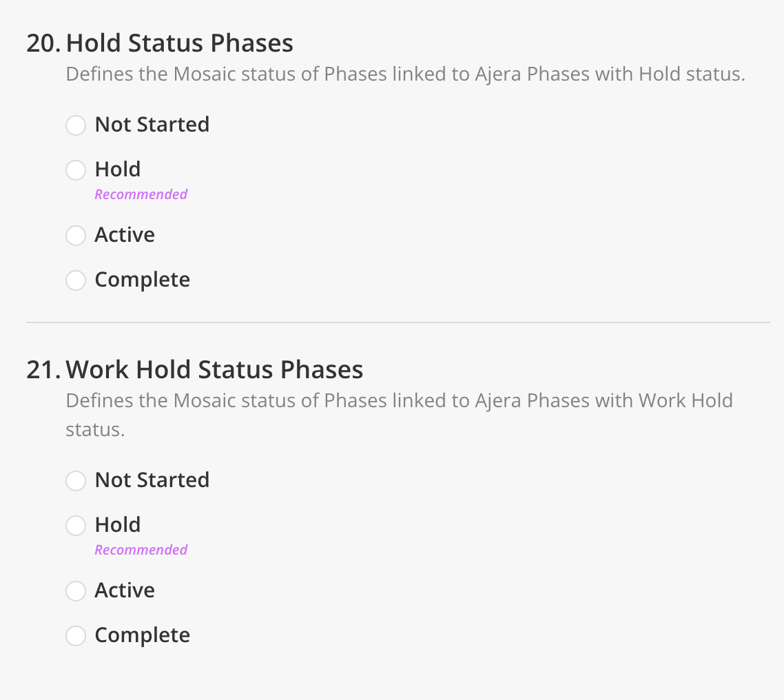Select Active radio in Hold Status Phases

[x=76, y=235]
